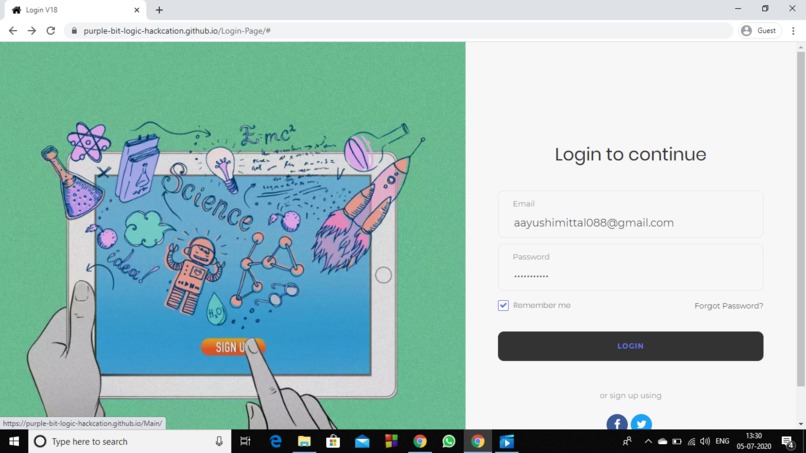This screenshot has width=806, height=453.
Task: Open the Movies & TV taskbar app
Action: tap(506, 442)
